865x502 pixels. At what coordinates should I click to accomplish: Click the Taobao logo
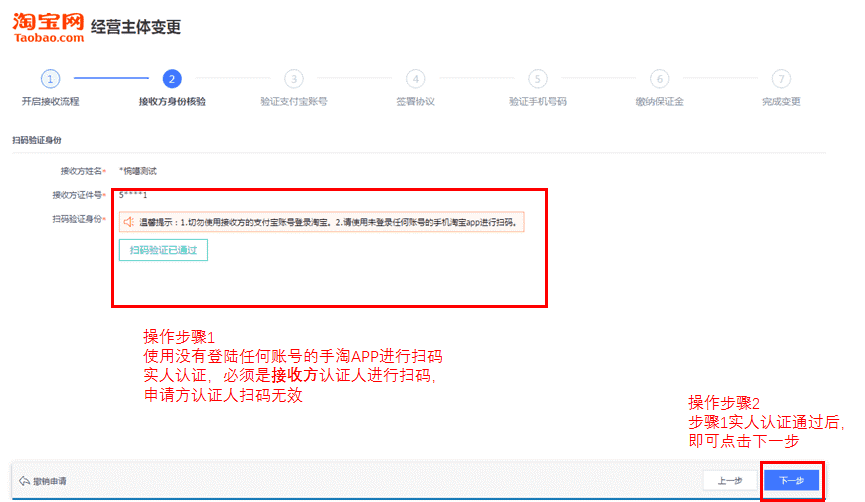47,27
